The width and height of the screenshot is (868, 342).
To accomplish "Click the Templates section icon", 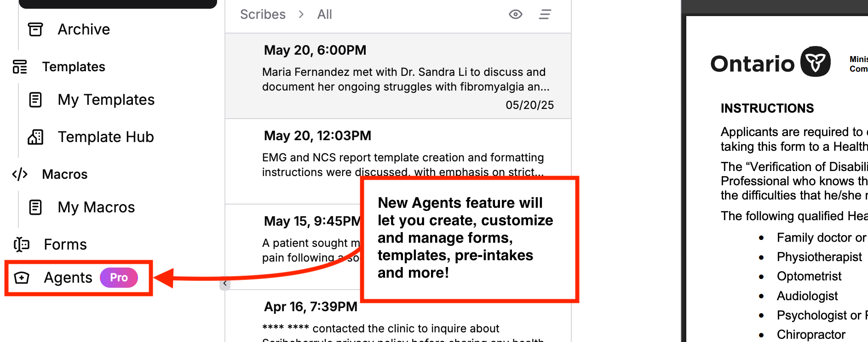I will [20, 67].
